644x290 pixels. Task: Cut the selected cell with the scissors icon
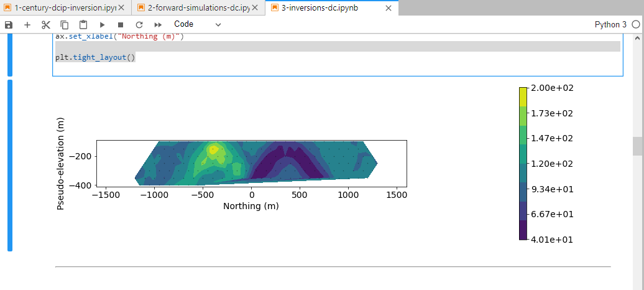(x=45, y=25)
